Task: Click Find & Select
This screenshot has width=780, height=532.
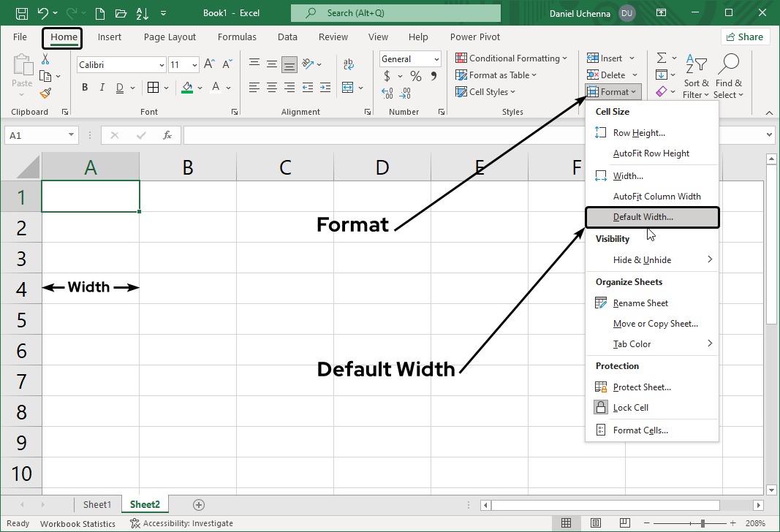Action: pyautogui.click(x=728, y=77)
